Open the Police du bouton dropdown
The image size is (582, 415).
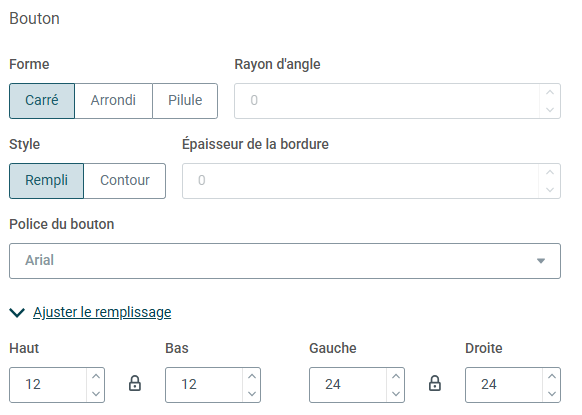point(285,261)
